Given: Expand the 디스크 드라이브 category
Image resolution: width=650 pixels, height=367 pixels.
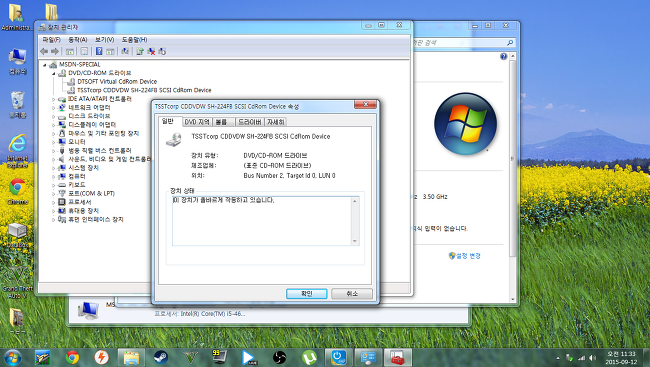Looking at the screenshot, I should pyautogui.click(x=53, y=117).
